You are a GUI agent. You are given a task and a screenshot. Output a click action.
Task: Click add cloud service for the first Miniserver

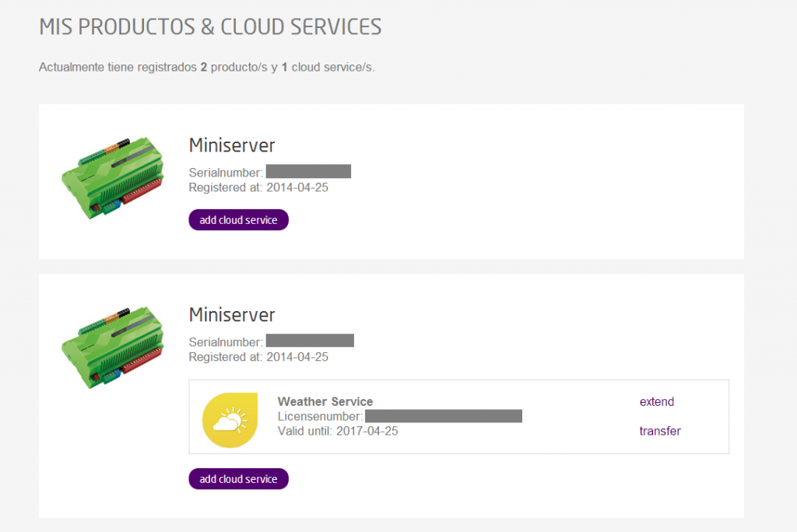pos(238,219)
